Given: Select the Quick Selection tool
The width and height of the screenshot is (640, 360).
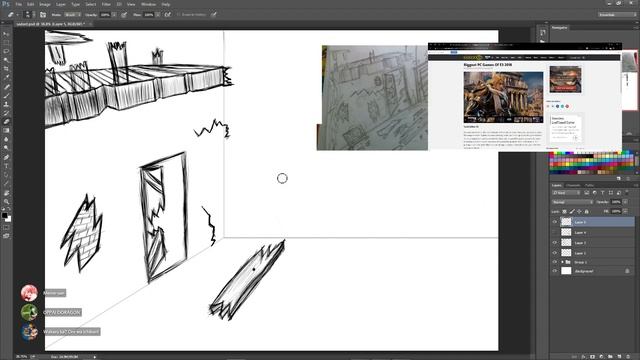Looking at the screenshot, I should [x=6, y=60].
